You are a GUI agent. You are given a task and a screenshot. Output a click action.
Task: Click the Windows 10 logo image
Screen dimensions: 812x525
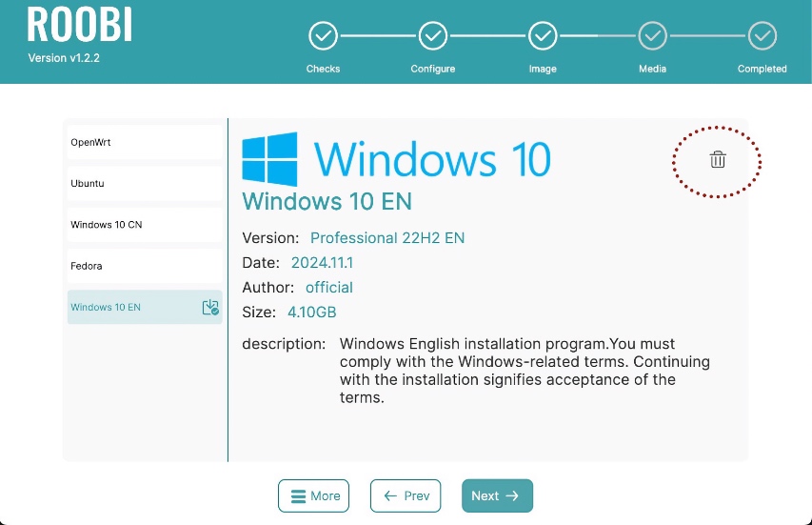(x=397, y=159)
